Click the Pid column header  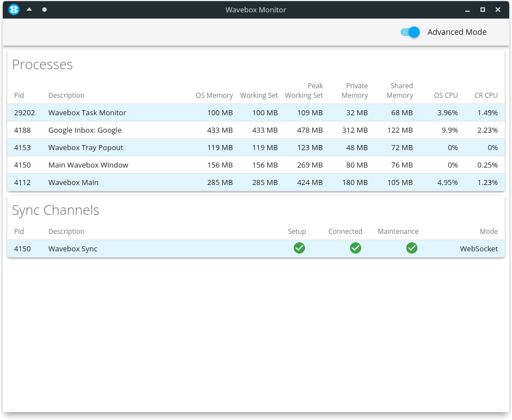pos(19,95)
